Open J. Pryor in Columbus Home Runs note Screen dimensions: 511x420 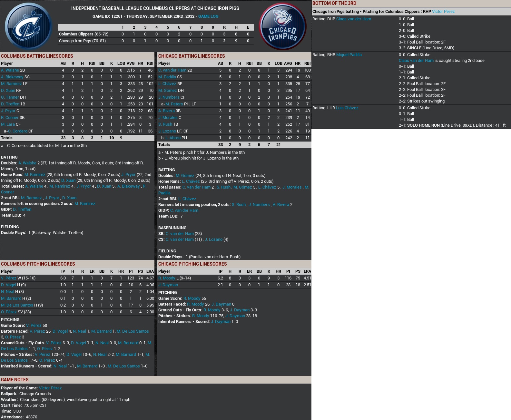coord(128,175)
